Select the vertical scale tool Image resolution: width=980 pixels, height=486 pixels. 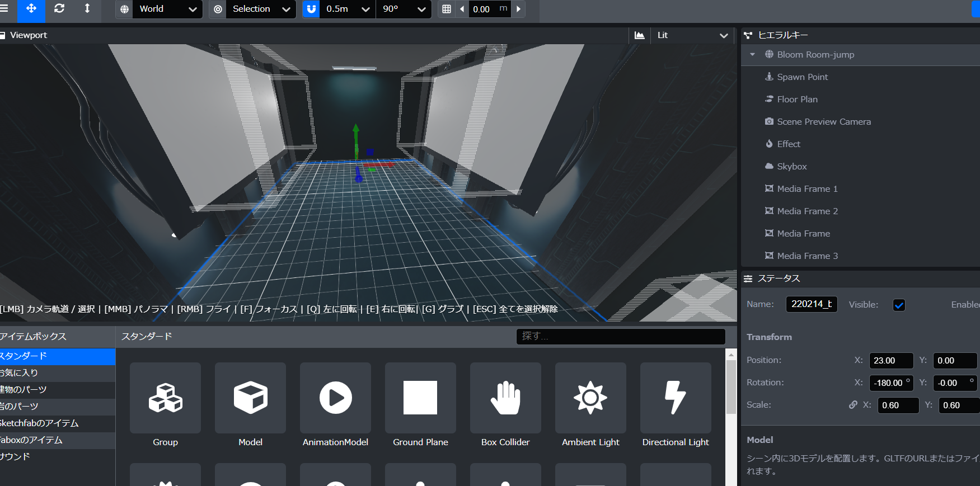pyautogui.click(x=87, y=9)
